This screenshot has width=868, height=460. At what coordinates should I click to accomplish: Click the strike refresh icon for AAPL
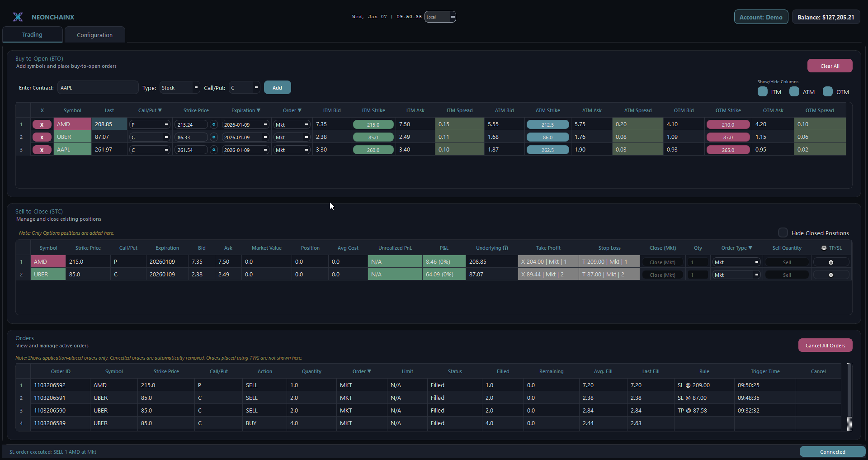pos(214,150)
